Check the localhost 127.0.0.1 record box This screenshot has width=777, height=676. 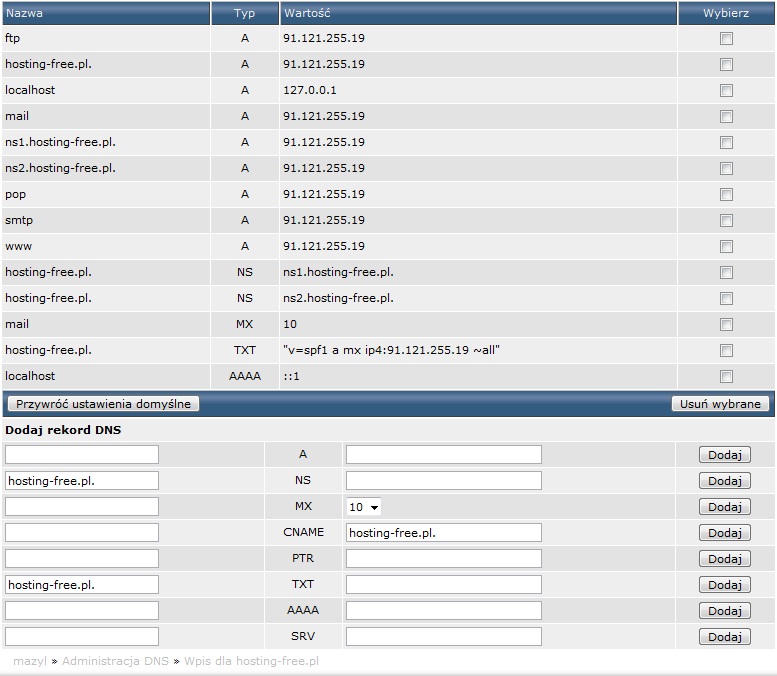click(726, 91)
